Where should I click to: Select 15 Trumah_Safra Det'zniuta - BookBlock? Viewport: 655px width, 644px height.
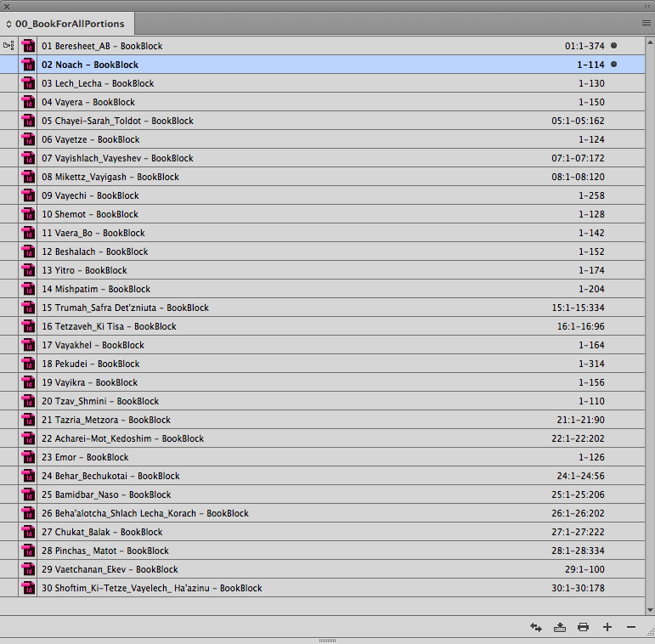(323, 308)
